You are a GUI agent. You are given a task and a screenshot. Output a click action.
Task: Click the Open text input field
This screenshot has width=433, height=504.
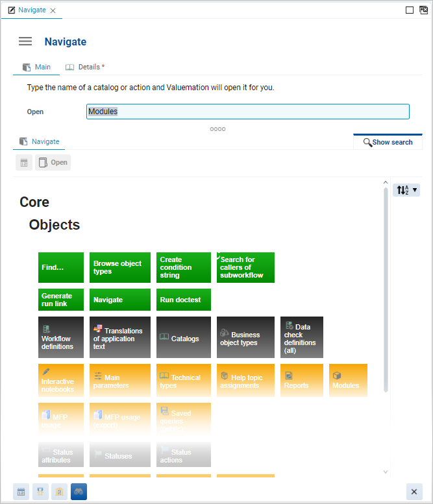click(x=247, y=112)
